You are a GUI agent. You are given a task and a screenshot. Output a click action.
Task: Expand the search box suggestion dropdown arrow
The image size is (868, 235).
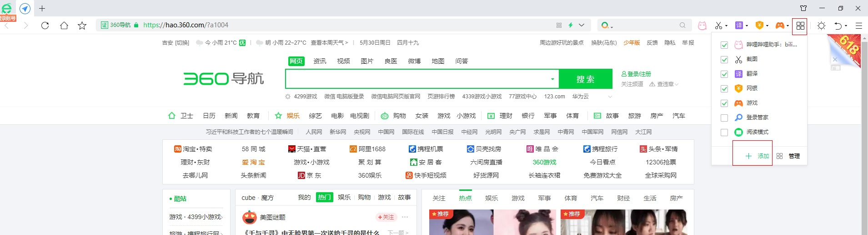point(552,79)
